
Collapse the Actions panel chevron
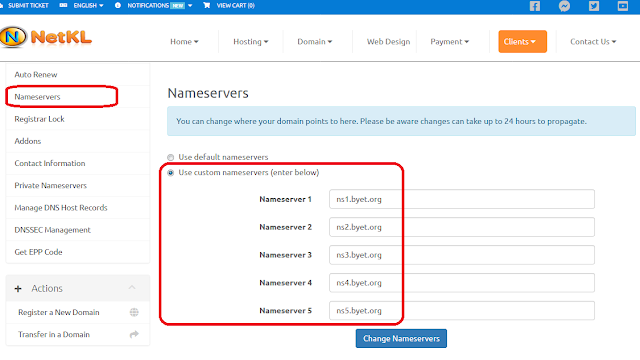point(132,288)
